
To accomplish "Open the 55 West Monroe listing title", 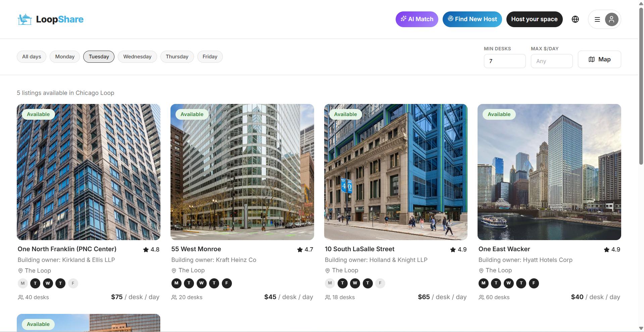I will point(196,249).
